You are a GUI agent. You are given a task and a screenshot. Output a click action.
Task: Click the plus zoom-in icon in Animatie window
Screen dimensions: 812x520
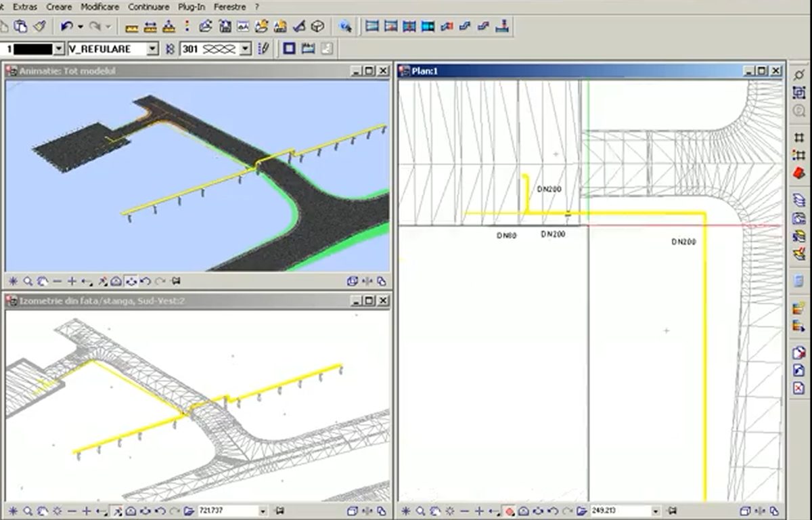[72, 281]
